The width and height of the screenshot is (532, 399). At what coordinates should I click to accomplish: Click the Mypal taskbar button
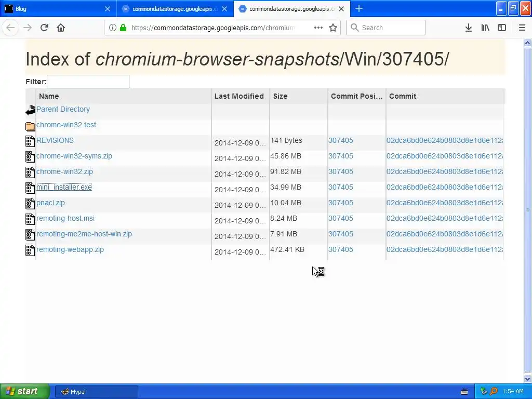pos(96,392)
